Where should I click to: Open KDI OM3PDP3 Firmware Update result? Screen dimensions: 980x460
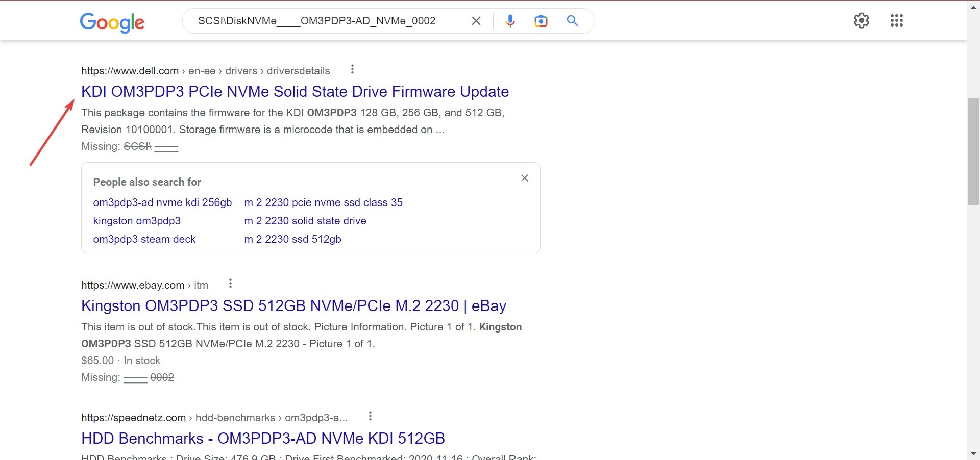click(x=295, y=92)
